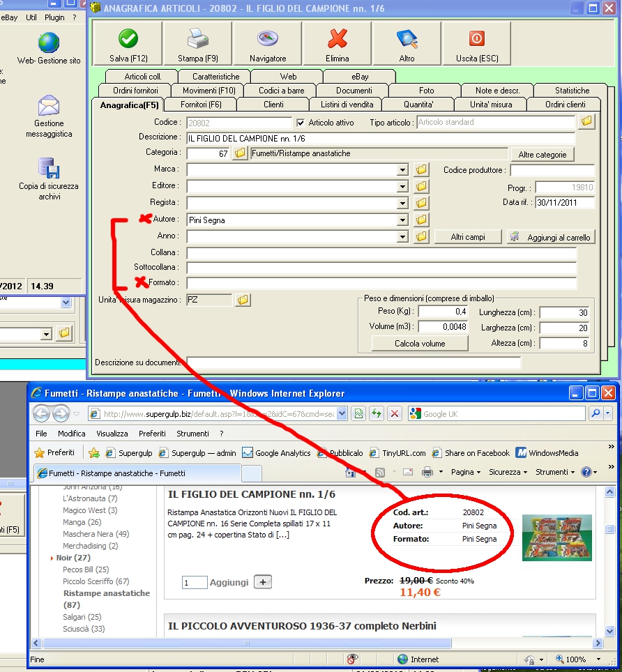Switch to Fornitori (F6) tab
622x672 pixels.
click(x=201, y=105)
